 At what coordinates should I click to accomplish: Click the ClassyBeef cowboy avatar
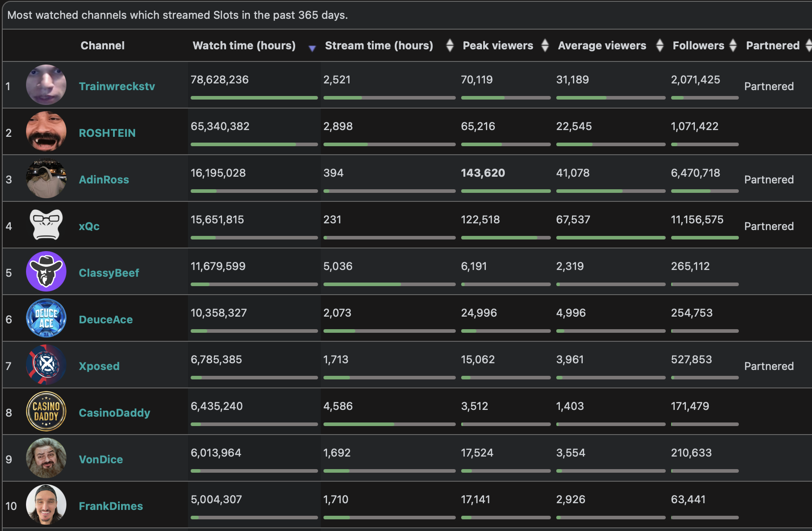tap(46, 271)
